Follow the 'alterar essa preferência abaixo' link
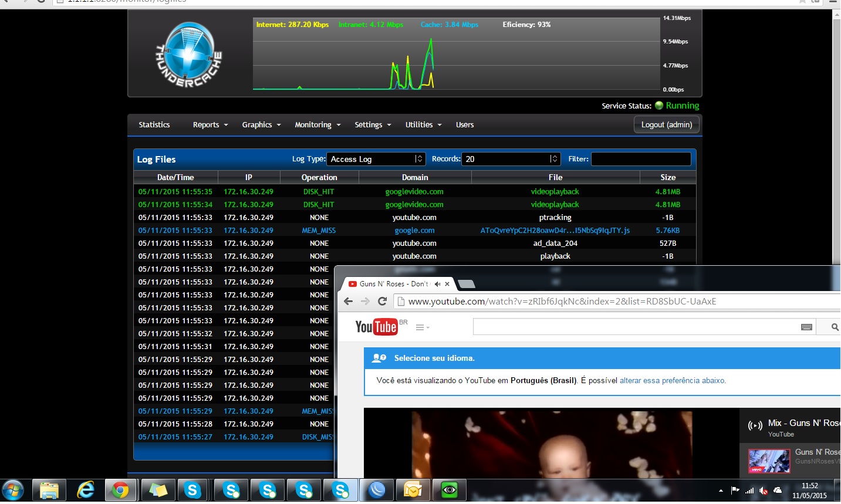This screenshot has height=504, width=841. (672, 381)
